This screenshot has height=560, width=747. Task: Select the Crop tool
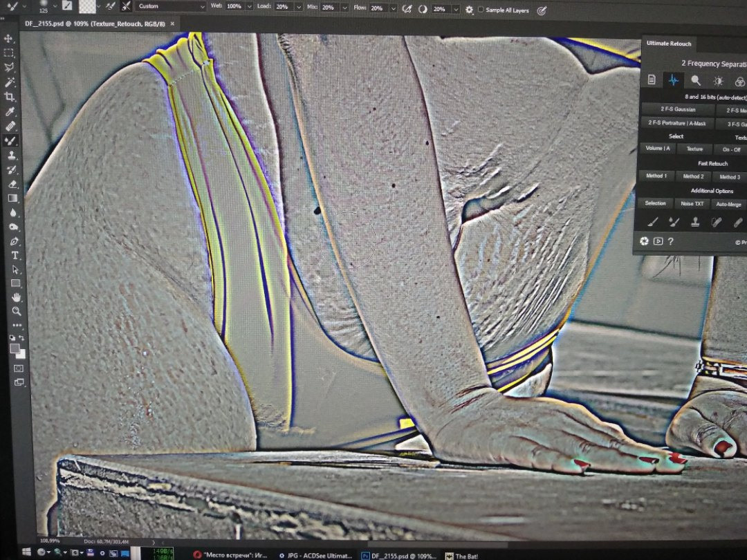coord(10,97)
